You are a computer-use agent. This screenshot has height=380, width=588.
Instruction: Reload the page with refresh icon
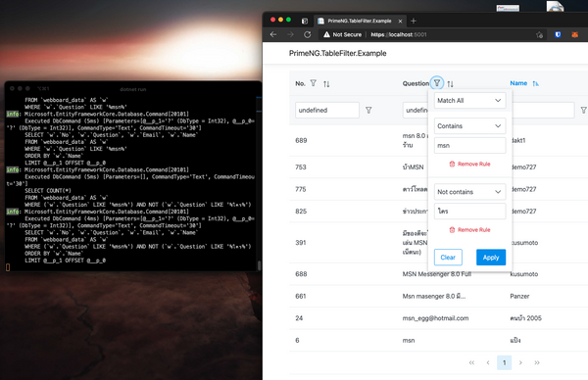coord(307,34)
